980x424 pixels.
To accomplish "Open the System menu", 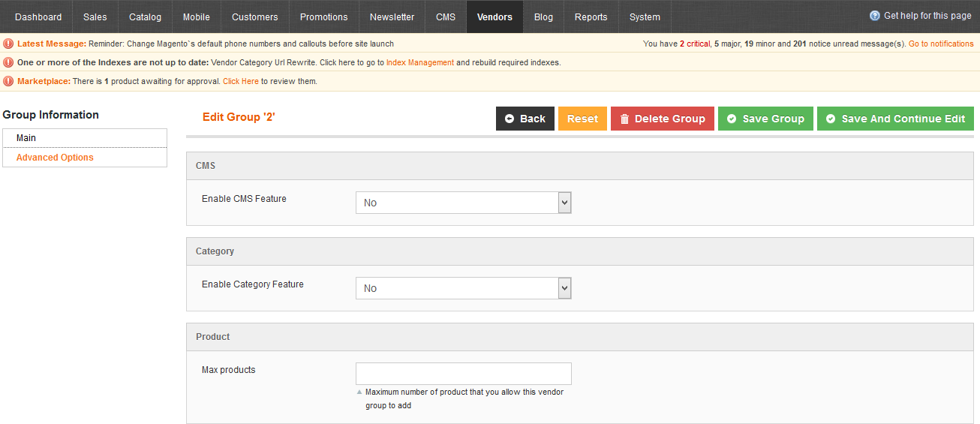I will pos(645,17).
